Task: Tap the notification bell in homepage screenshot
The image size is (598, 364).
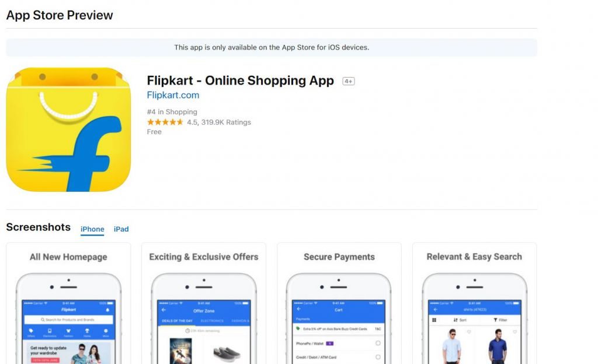Action: (x=107, y=310)
